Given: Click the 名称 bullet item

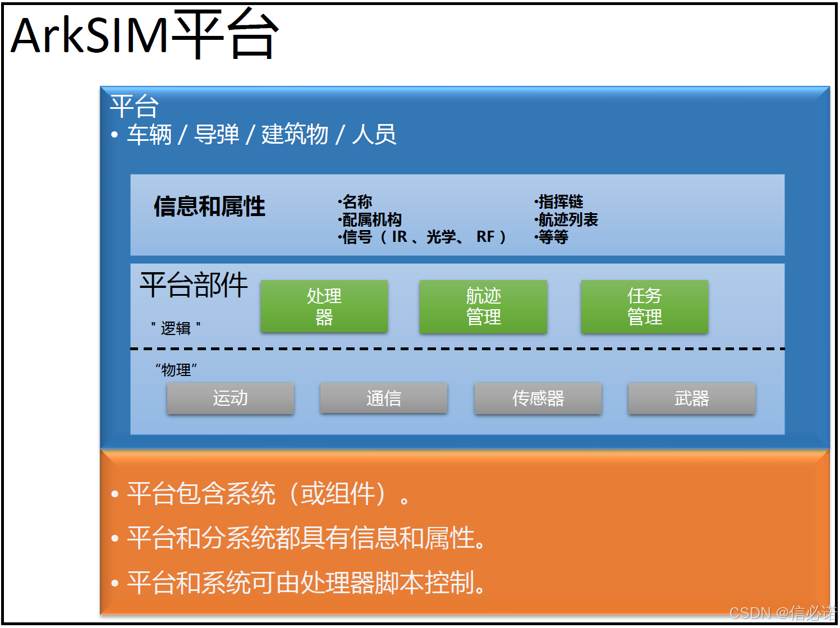Looking at the screenshot, I should click(355, 201).
